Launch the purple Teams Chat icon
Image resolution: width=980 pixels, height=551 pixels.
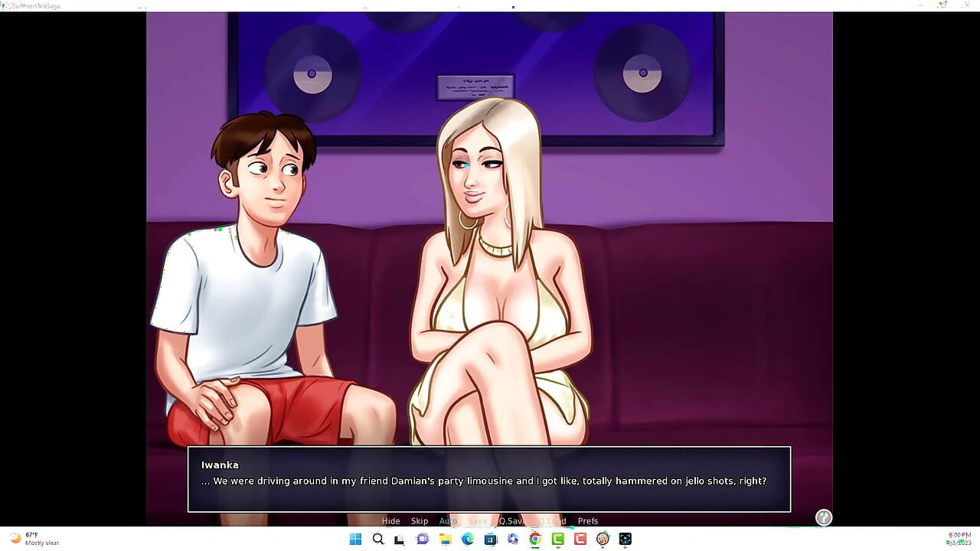pos(423,539)
